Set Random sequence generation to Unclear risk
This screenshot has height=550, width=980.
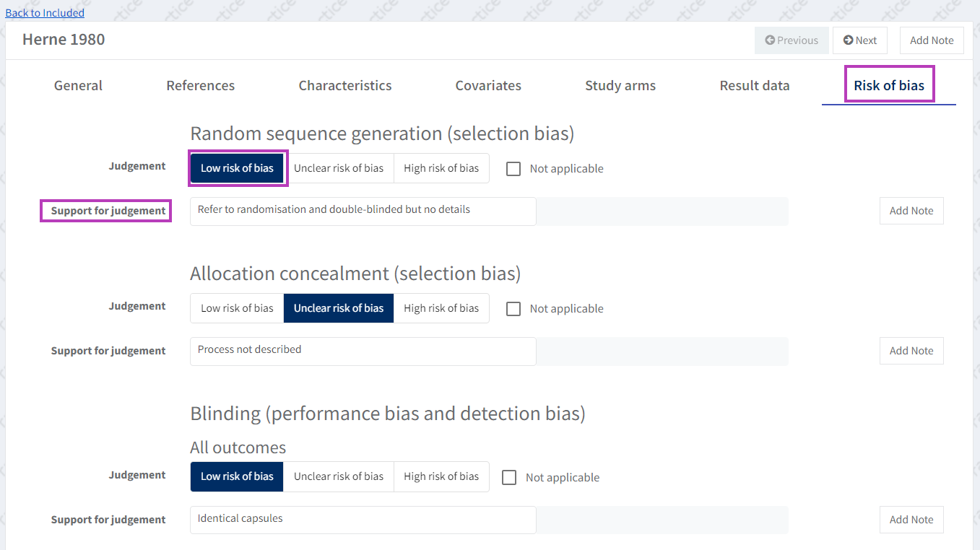338,168
